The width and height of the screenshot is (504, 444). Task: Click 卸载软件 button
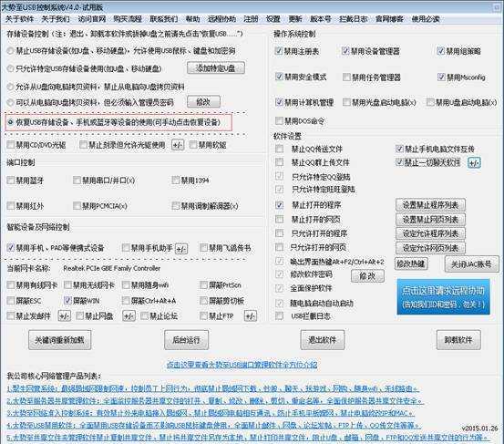coord(458,340)
